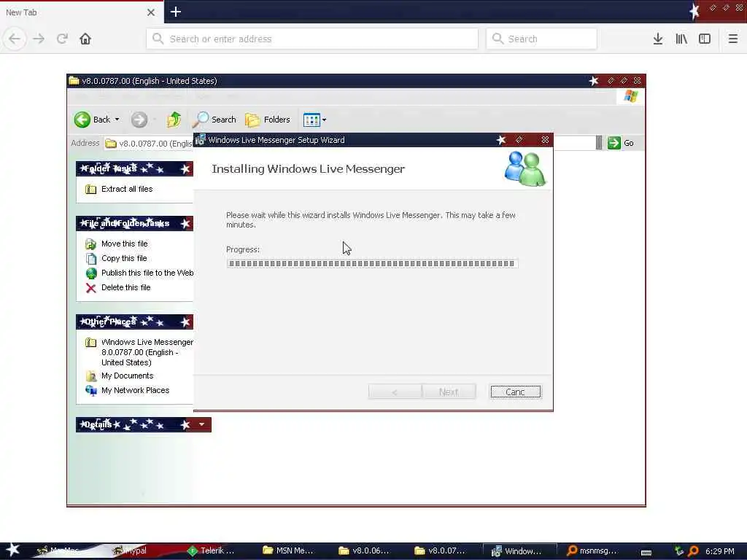Click the installation progress bar

(x=372, y=263)
